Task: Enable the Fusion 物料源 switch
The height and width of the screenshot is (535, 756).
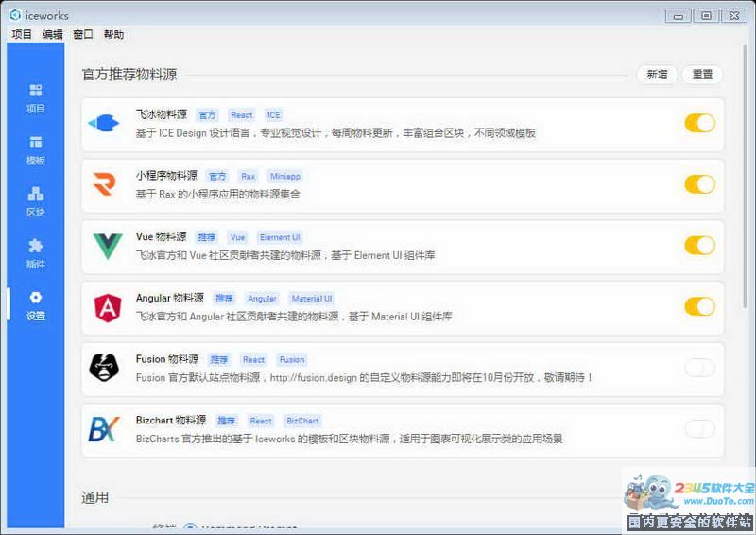Action: 699,368
